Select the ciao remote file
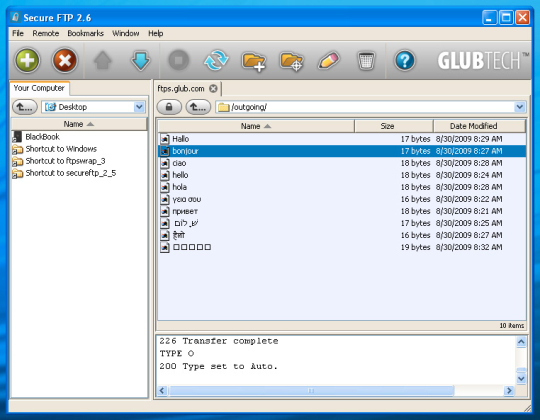Image resolution: width=540 pixels, height=420 pixels. point(342,163)
